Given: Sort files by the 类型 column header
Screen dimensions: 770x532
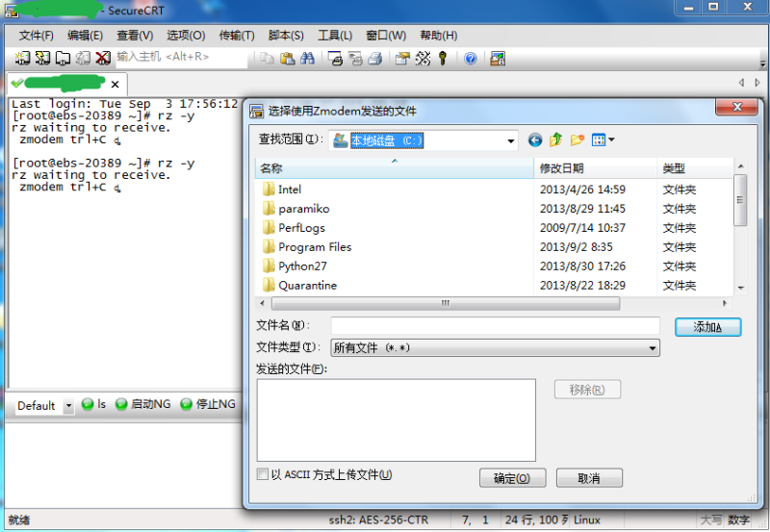Looking at the screenshot, I should coord(695,168).
